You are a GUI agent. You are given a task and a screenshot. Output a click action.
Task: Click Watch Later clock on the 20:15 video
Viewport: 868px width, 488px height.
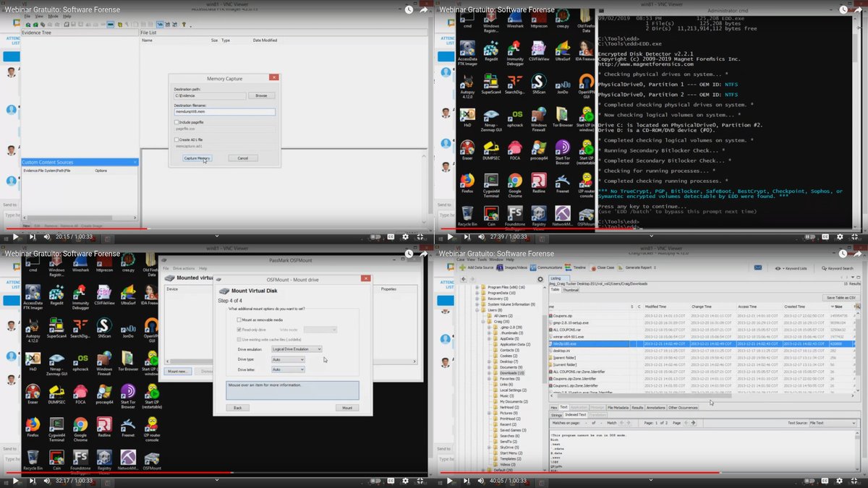tap(409, 9)
